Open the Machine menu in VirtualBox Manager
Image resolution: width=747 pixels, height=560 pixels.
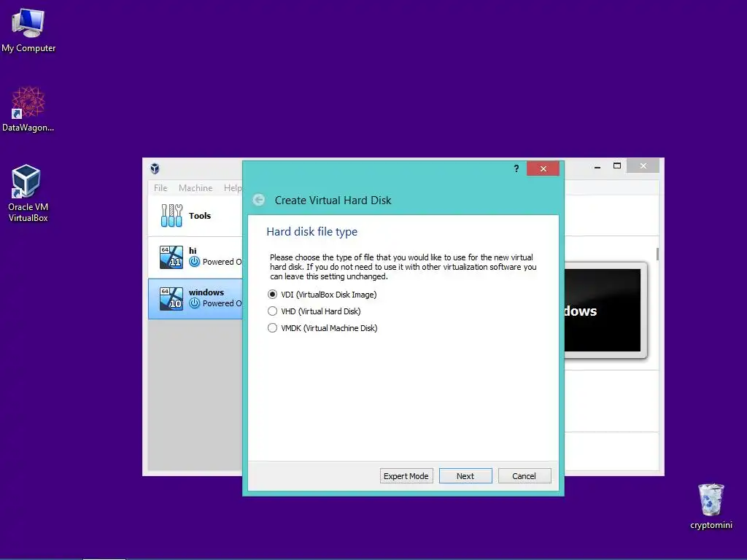tap(196, 188)
